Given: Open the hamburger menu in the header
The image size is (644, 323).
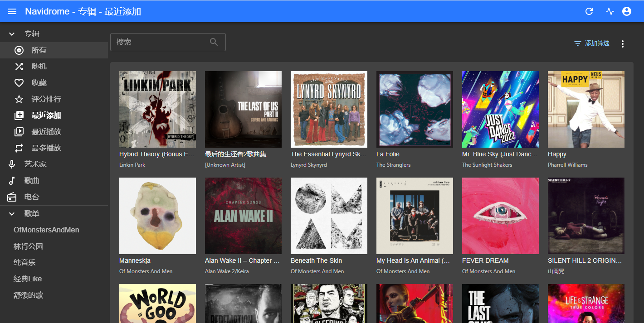Looking at the screenshot, I should [12, 11].
